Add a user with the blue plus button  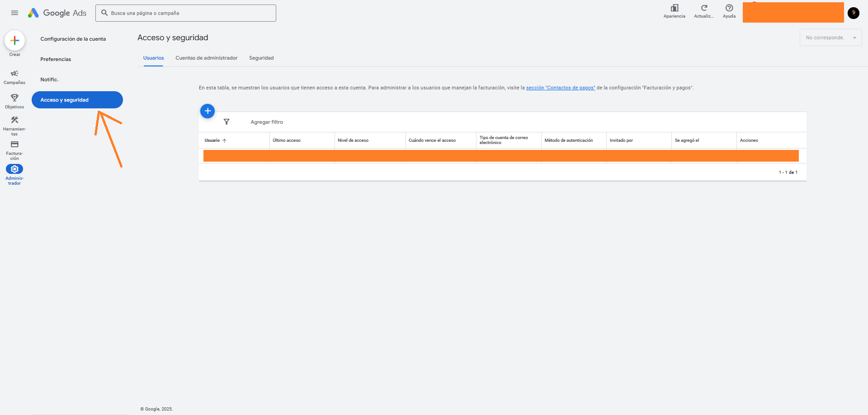point(208,111)
